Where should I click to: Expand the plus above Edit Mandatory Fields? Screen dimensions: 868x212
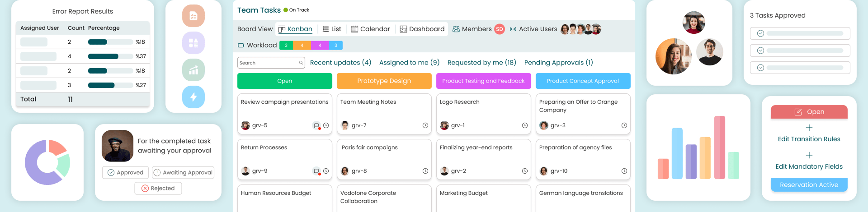click(x=809, y=155)
